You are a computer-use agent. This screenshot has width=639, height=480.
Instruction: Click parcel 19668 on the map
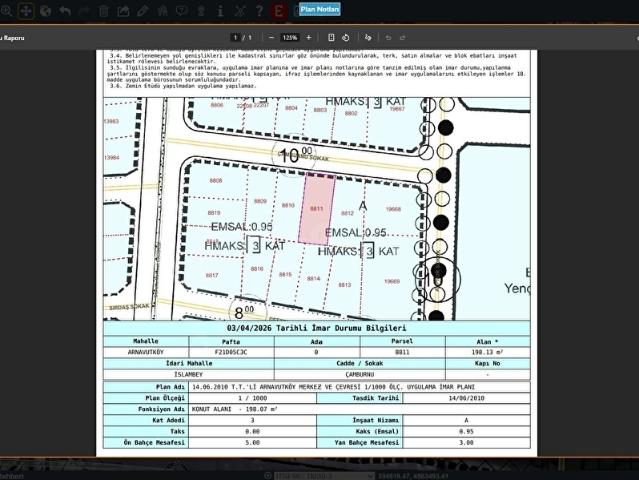pos(393,209)
